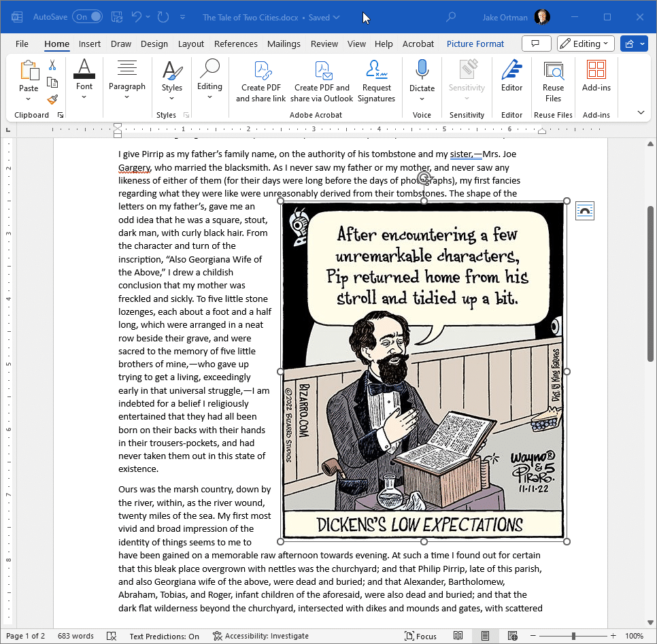Viewport: 657px width, 644px height.
Task: Click Text Predictions: On in status bar
Action: click(165, 636)
